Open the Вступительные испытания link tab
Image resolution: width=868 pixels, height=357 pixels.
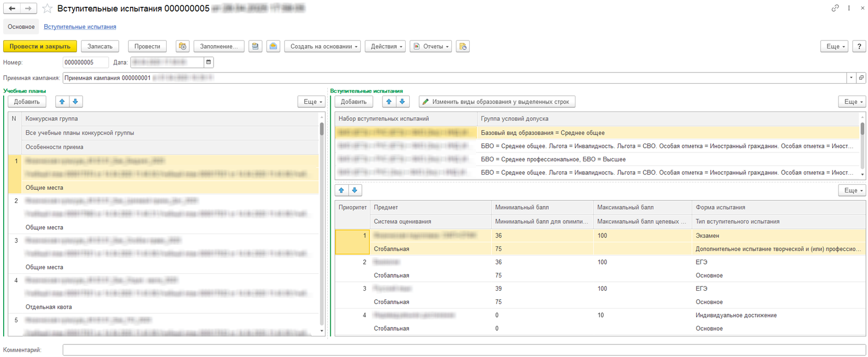(80, 27)
